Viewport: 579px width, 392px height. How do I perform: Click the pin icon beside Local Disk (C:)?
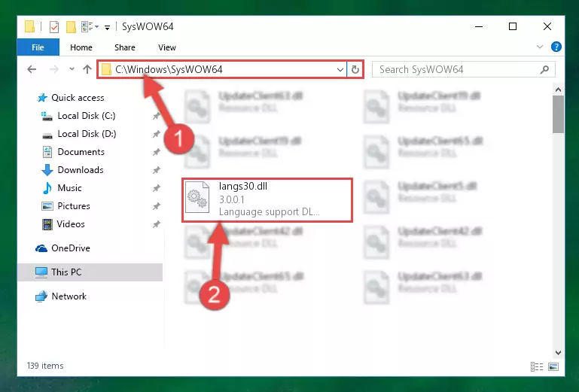tap(156, 116)
